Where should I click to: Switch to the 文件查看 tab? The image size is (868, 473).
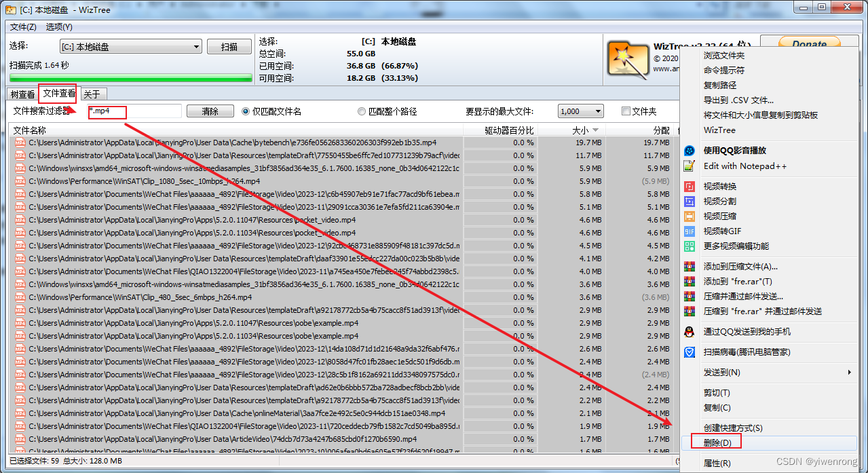58,93
